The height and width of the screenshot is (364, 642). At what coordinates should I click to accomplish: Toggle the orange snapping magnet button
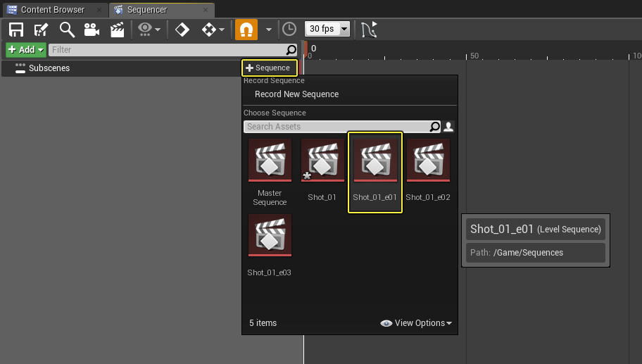point(246,30)
